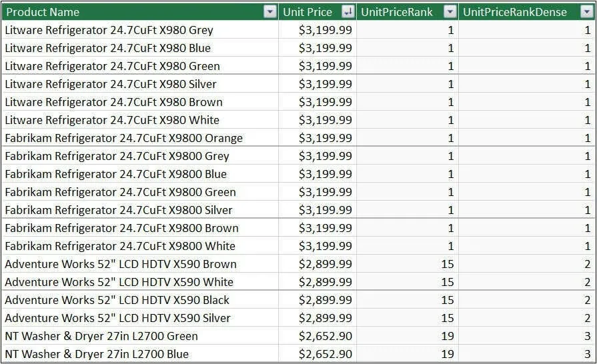Select NT Washer & Dryer L2700 Green cell
This screenshot has width=597, height=364.
point(140,336)
